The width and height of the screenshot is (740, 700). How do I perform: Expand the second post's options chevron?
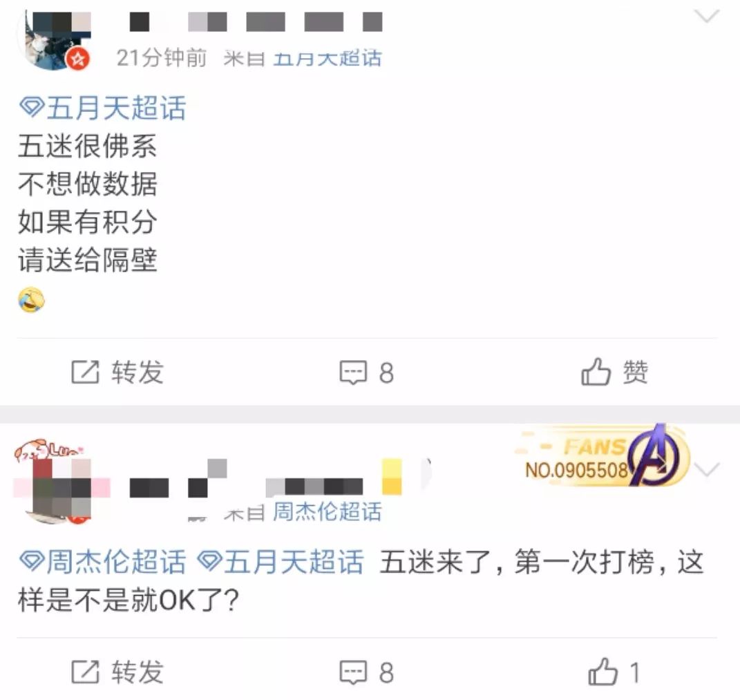click(x=707, y=470)
